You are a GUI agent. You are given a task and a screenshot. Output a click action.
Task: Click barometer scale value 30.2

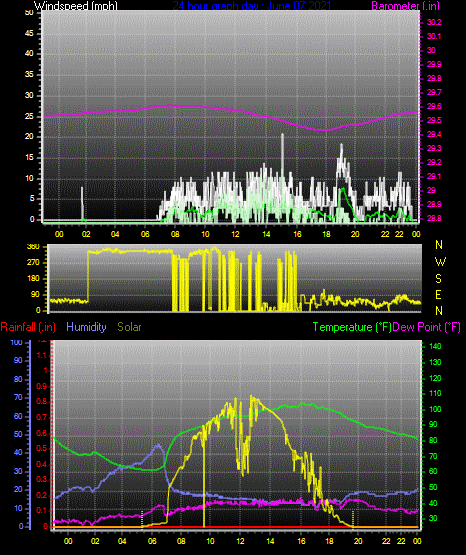tap(434, 22)
